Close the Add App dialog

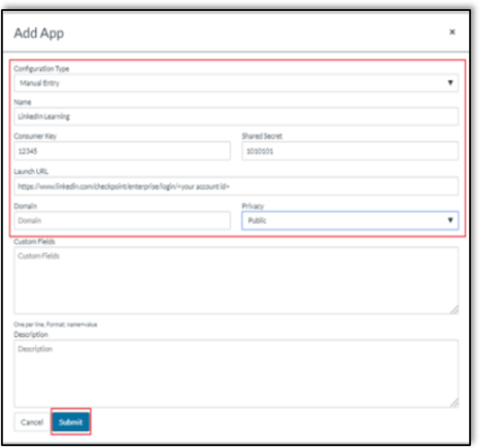click(452, 32)
